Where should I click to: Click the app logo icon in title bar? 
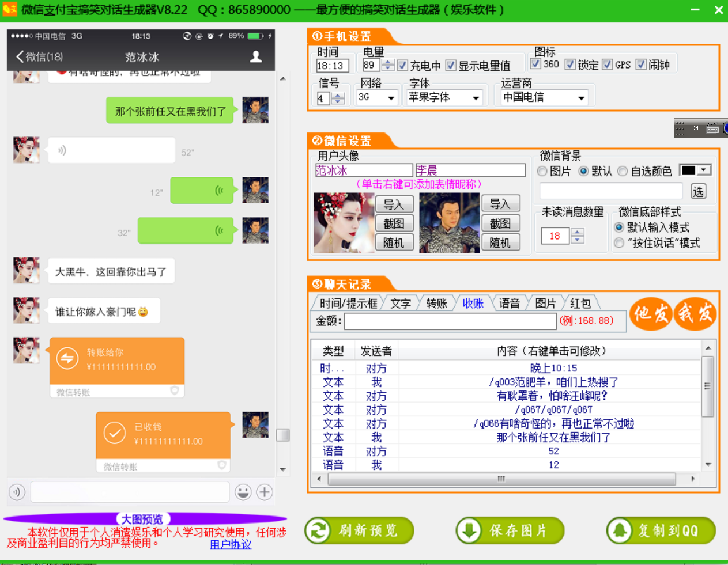[10, 9]
